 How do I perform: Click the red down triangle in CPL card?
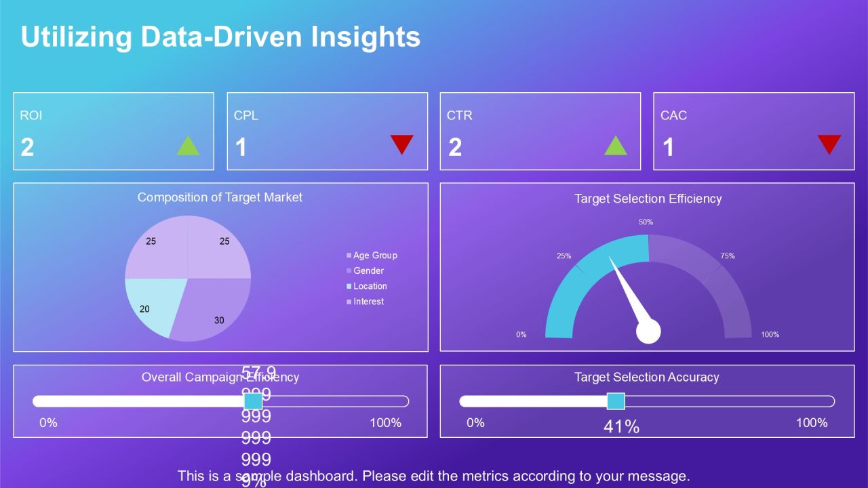click(401, 144)
